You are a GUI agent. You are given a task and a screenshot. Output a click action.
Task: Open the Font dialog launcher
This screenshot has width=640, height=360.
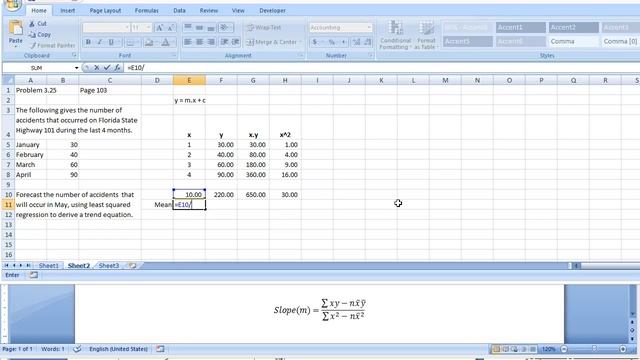pos(174,55)
